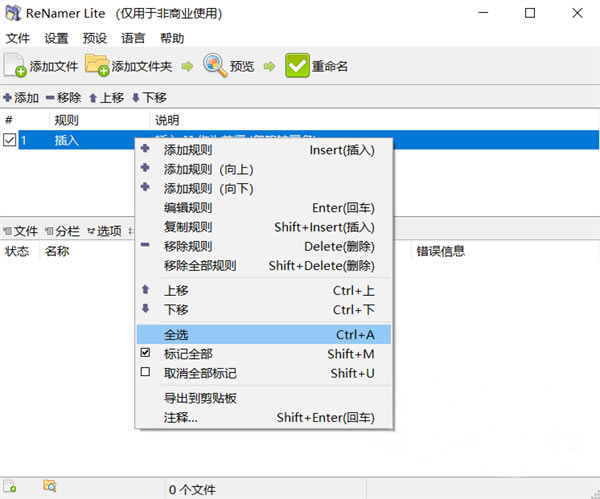Open the 文件 menu in the menu bar

18,38
